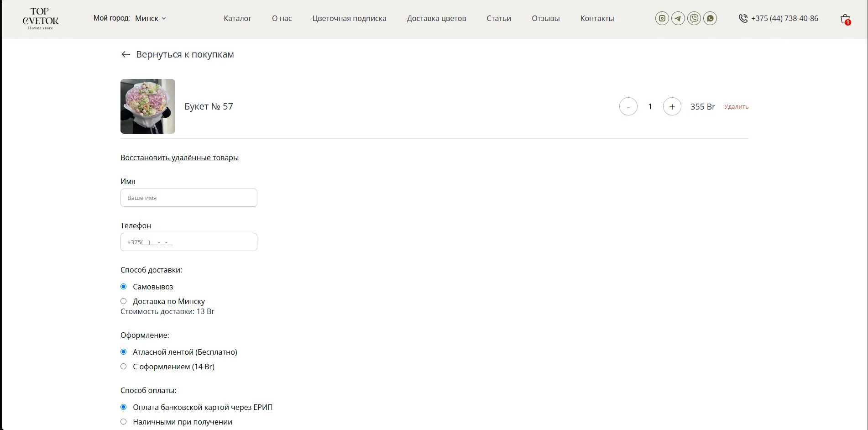The width and height of the screenshot is (868, 430).
Task: Click Удалить to remove the bouquet
Action: click(737, 107)
